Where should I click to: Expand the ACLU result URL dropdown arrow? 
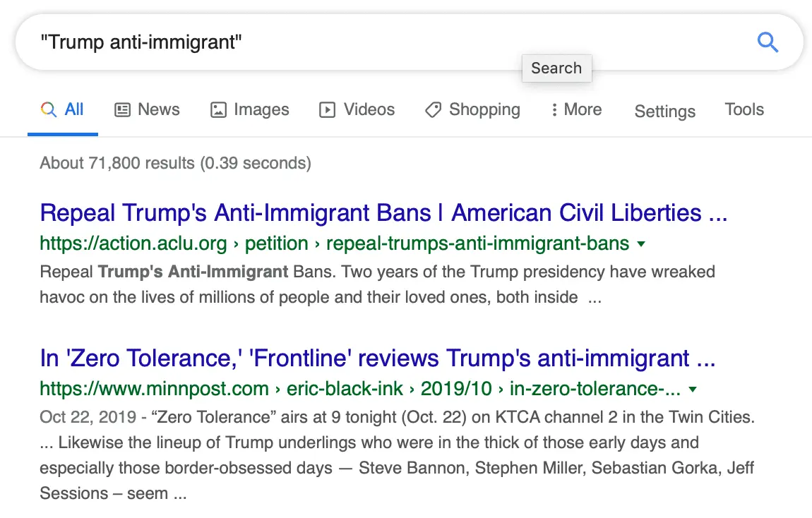pos(641,244)
